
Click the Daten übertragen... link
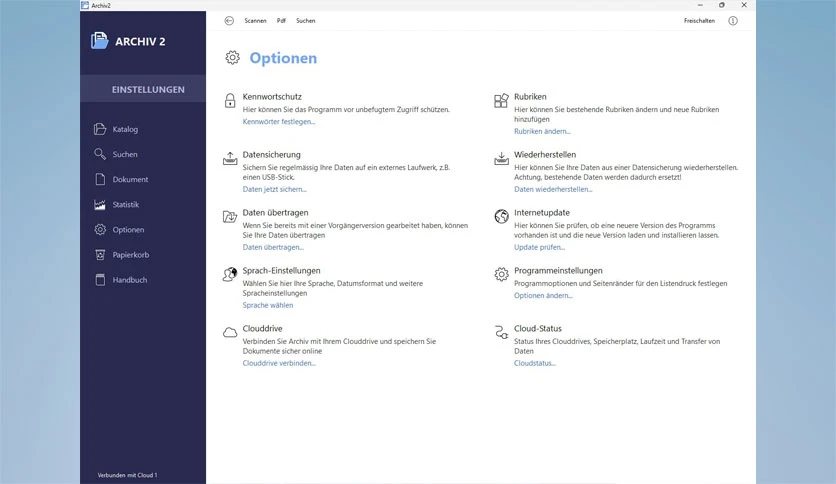pyautogui.click(x=273, y=247)
